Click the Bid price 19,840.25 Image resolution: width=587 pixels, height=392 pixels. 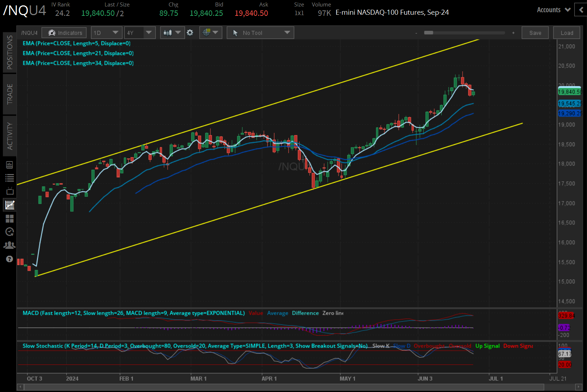206,13
